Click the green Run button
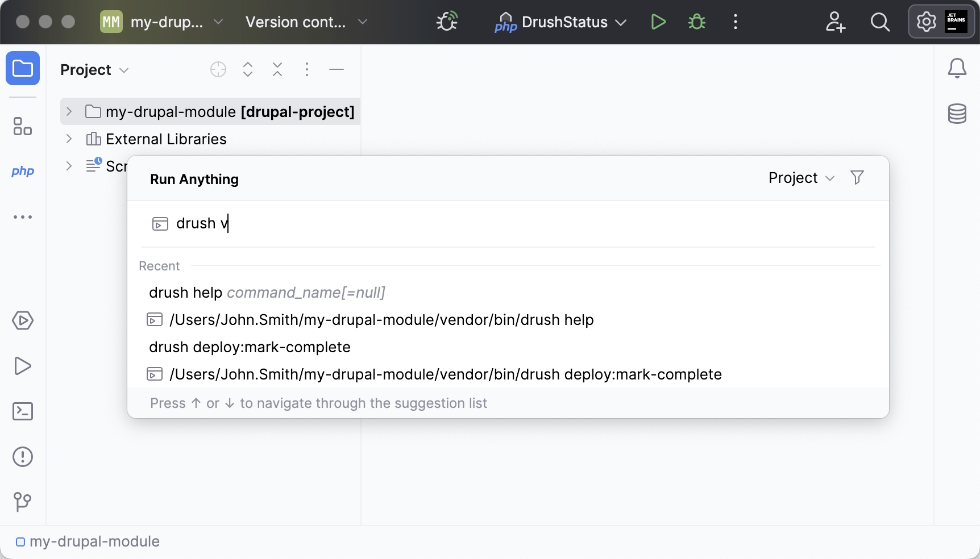This screenshot has width=980, height=559. point(658,22)
